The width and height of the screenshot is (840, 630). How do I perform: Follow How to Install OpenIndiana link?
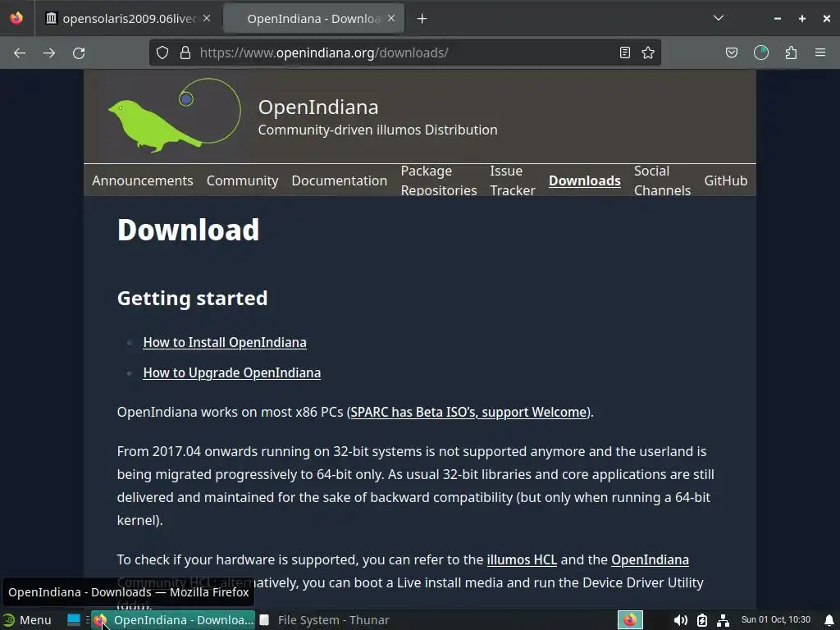click(225, 342)
